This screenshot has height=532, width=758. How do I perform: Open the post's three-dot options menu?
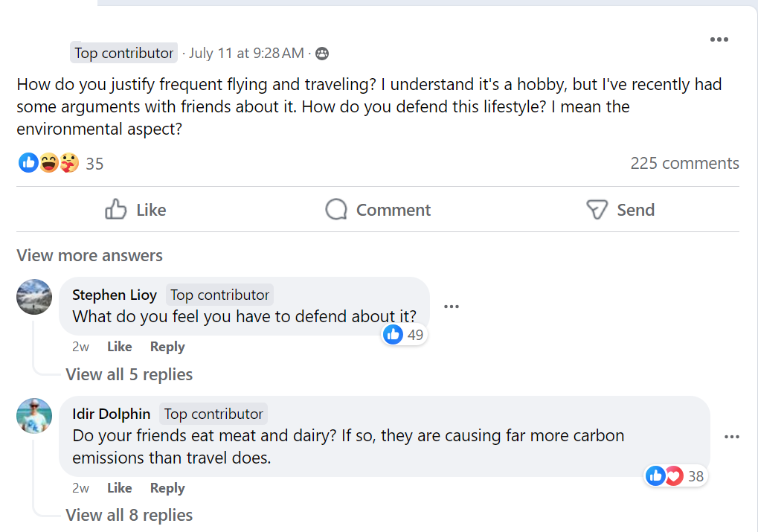(x=719, y=39)
